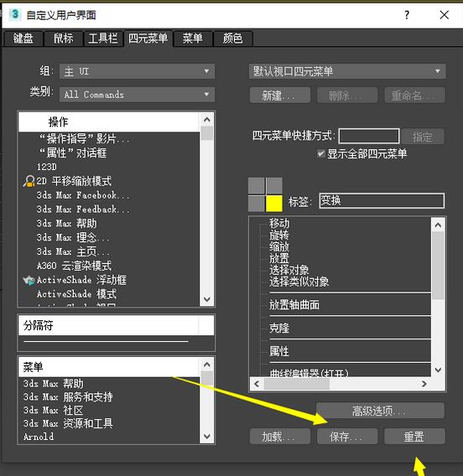Select 选择类似对象 in the quad menu tree
This screenshot has width=463, height=476.
(299, 282)
